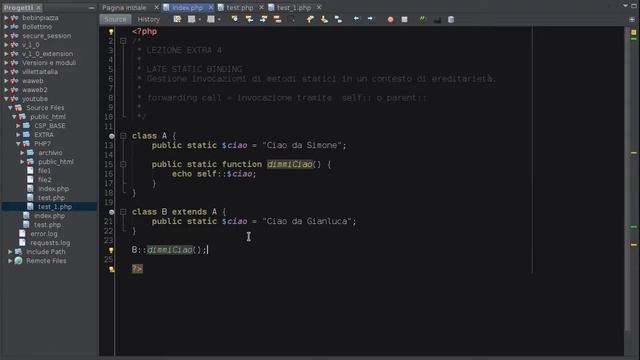The image size is (640, 360).
Task: Select test_1.php in the project tree
Action: [x=55, y=207]
